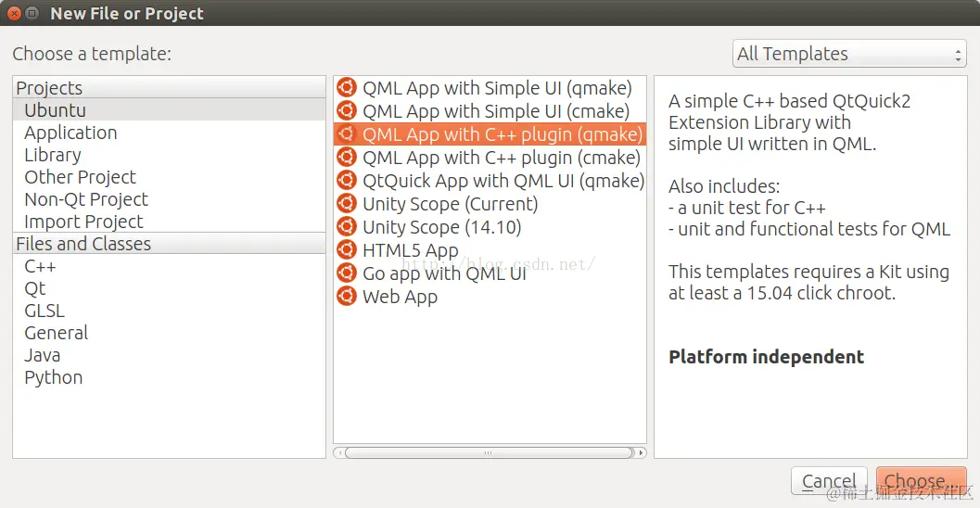Click the Choose... button
Image resolution: width=980 pixels, height=508 pixels.
click(922, 480)
